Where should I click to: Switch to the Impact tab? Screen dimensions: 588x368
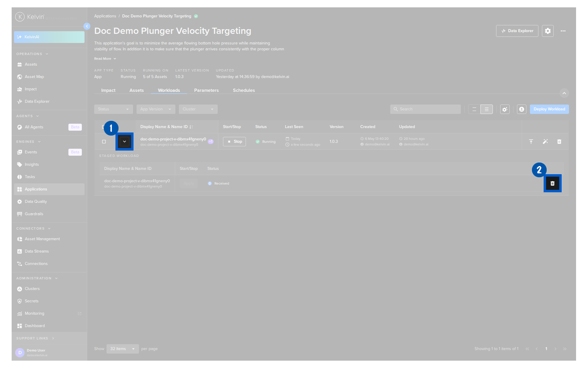coord(108,90)
